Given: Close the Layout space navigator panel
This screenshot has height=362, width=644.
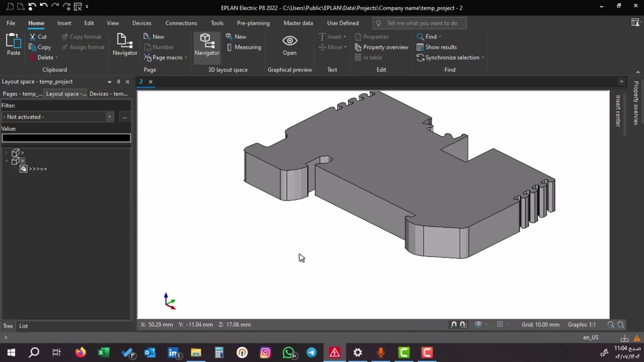Looking at the screenshot, I should point(127,81).
